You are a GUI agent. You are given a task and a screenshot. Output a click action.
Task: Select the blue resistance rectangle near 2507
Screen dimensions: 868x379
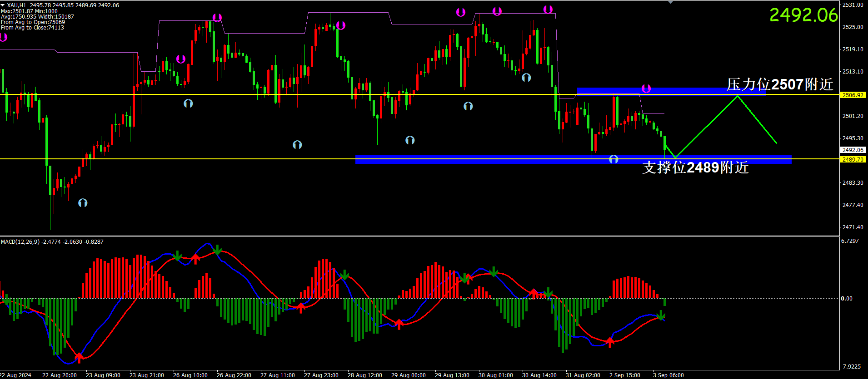671,92
